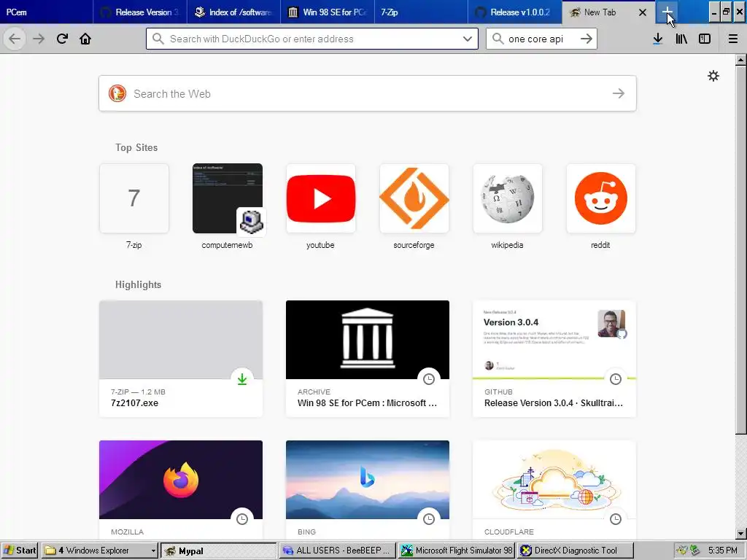Screen dimensions: 747x560
Task: Toggle the sidebar icon in the toolbar
Action: tap(705, 39)
